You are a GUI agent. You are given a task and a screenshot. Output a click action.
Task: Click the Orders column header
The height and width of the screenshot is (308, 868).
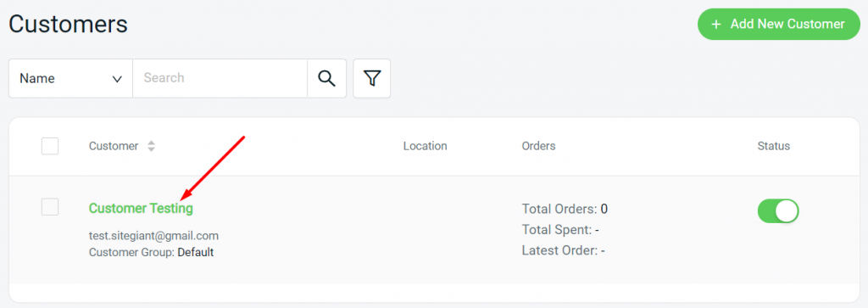(x=538, y=146)
